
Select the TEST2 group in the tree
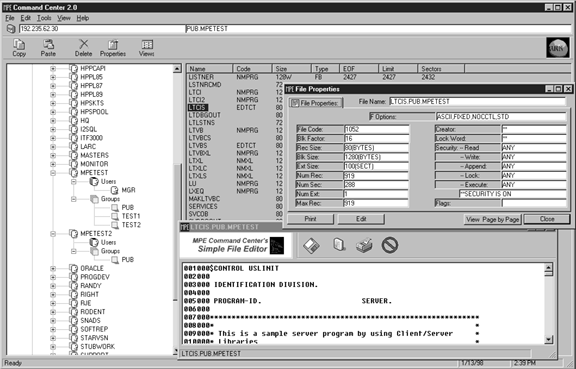(x=131, y=225)
